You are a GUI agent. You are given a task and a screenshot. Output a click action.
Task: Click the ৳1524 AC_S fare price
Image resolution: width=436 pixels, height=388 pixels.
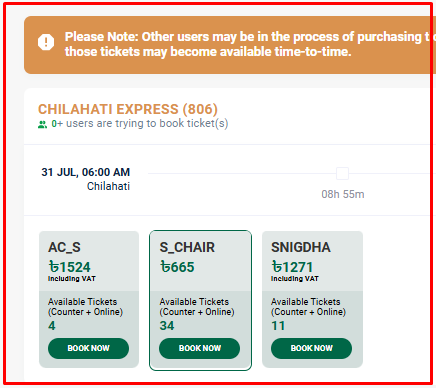coord(70,267)
